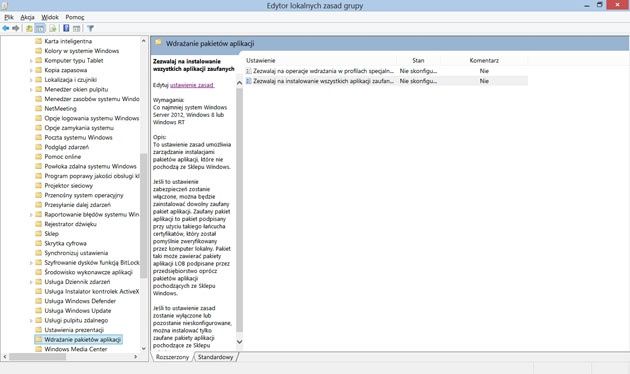Click folder icon beside Karta inteligentna
The image size is (630, 374).
39,41
